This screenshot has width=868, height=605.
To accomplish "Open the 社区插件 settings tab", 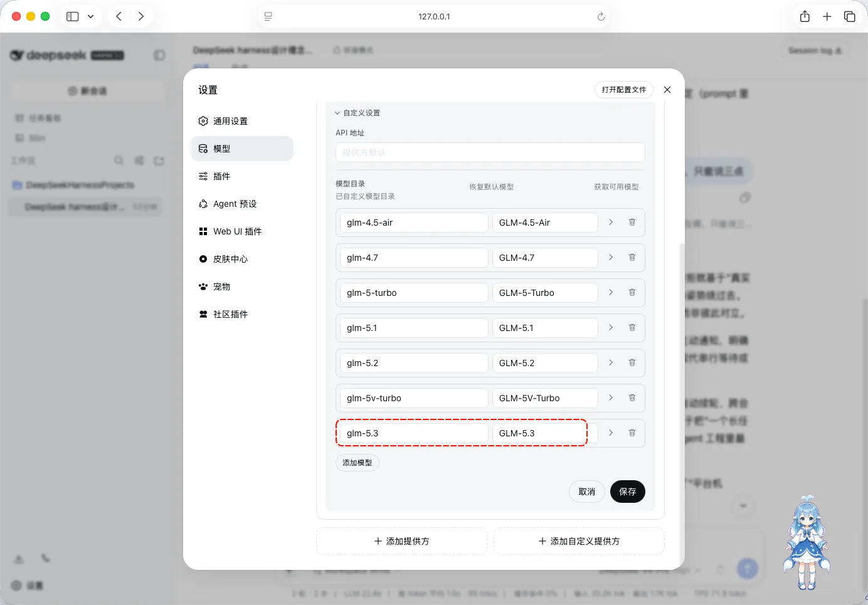I will pos(242,314).
